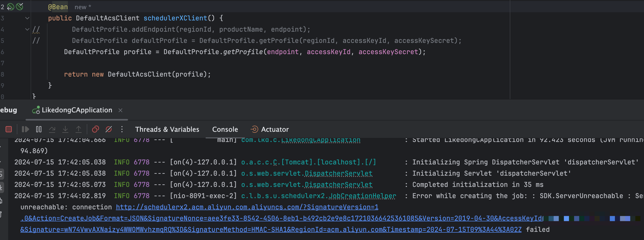Click the blurred AccessKeyId value in the URL
The height and width of the screenshot is (240, 644).
592,218
